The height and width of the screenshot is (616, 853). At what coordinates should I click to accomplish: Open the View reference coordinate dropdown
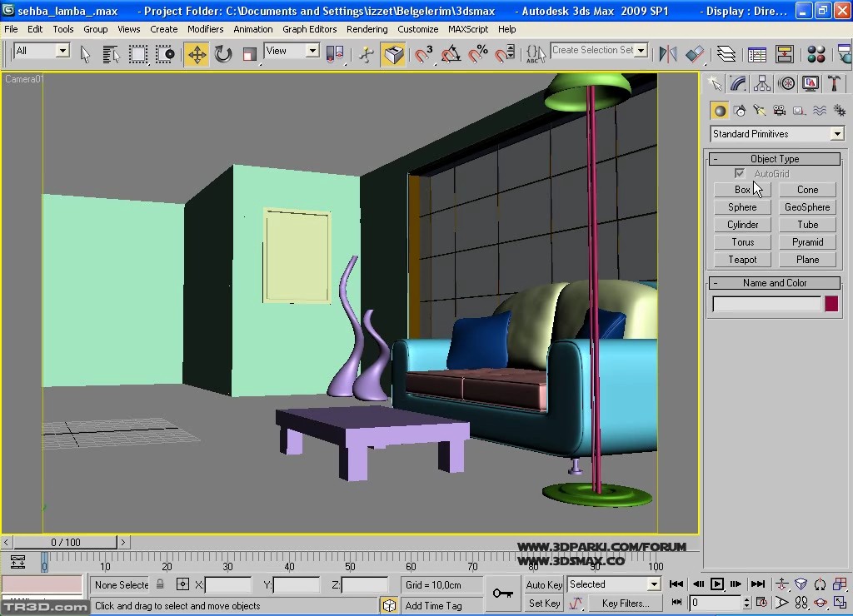292,51
